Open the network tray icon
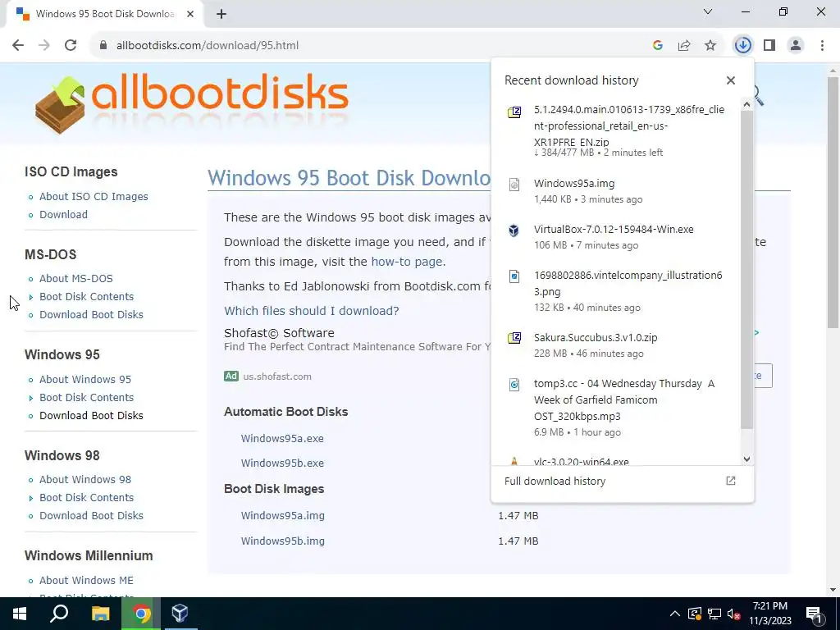840x630 pixels. (x=714, y=614)
